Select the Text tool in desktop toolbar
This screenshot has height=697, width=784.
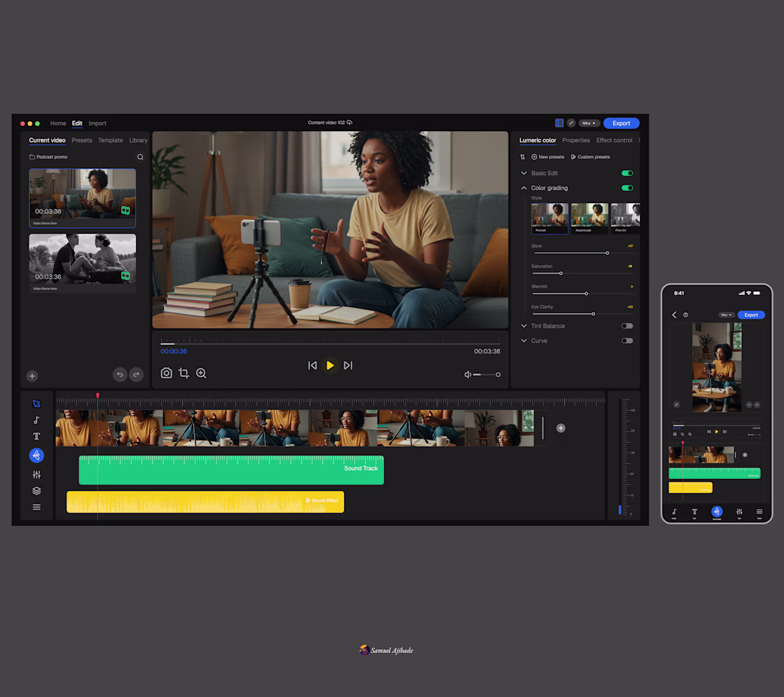(x=36, y=436)
